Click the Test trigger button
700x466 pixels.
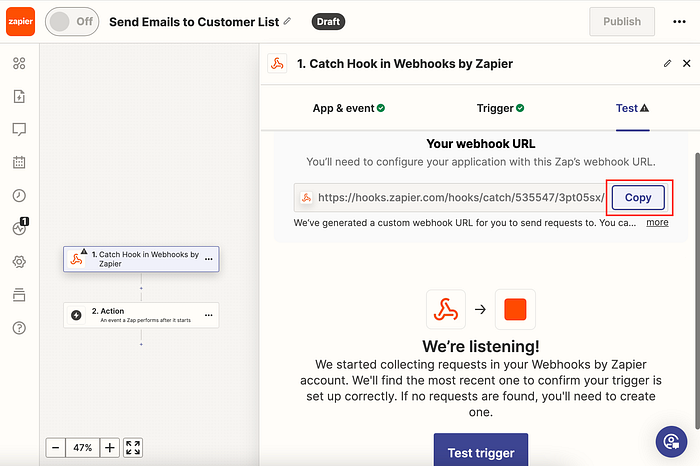coord(481,450)
